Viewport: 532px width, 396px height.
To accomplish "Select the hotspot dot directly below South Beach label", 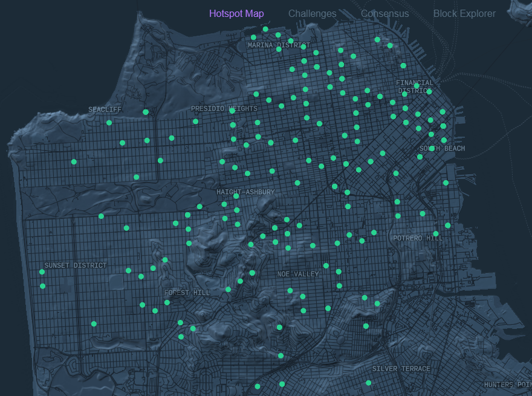I will tap(420, 157).
